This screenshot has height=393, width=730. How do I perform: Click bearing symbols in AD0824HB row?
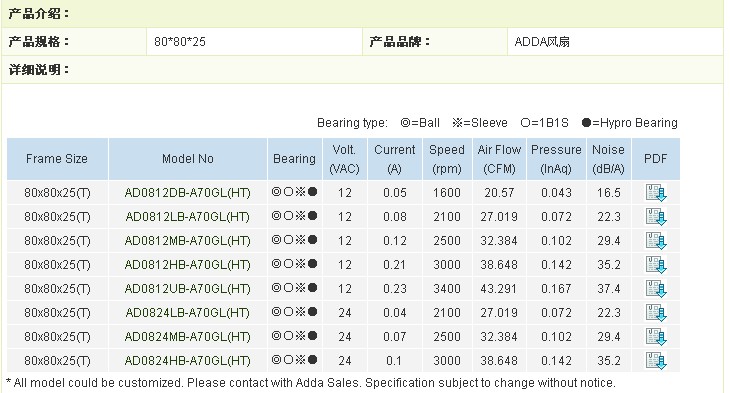tap(294, 359)
